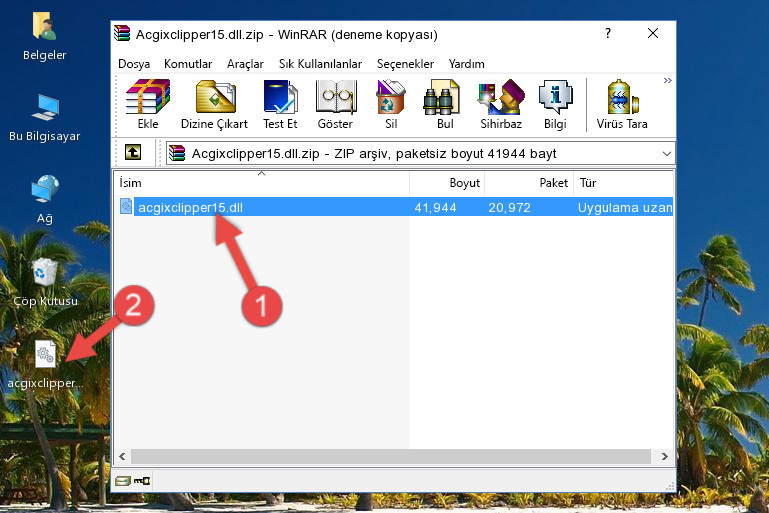This screenshot has width=769, height=513.
Task: Open the Bul (Find) binoculars tool
Action: (444, 104)
